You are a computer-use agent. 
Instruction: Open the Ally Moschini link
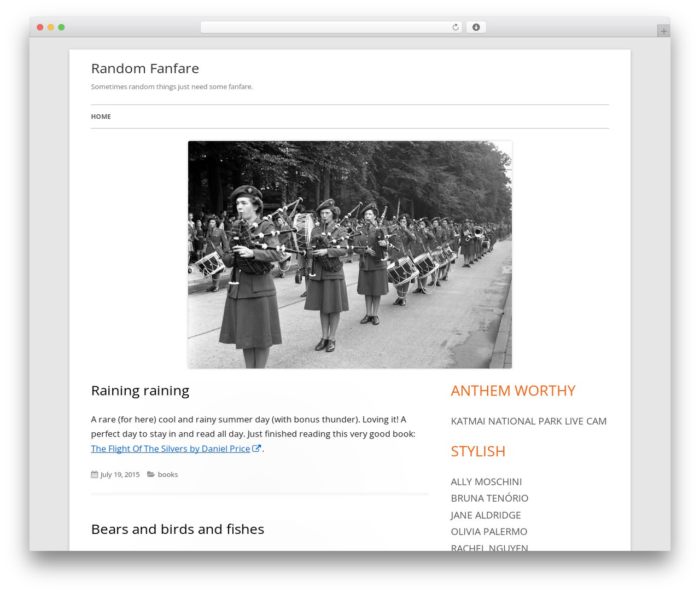486,482
